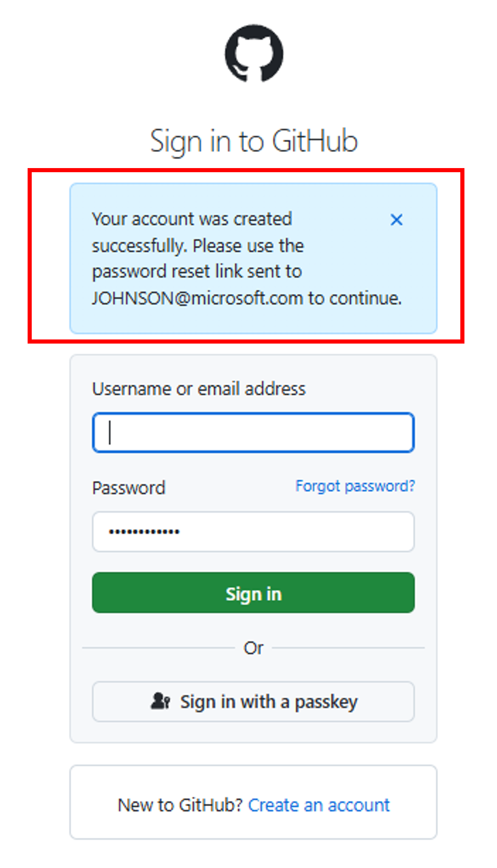The height and width of the screenshot is (868, 497).
Task: Click the green Sign in button
Action: click(253, 593)
